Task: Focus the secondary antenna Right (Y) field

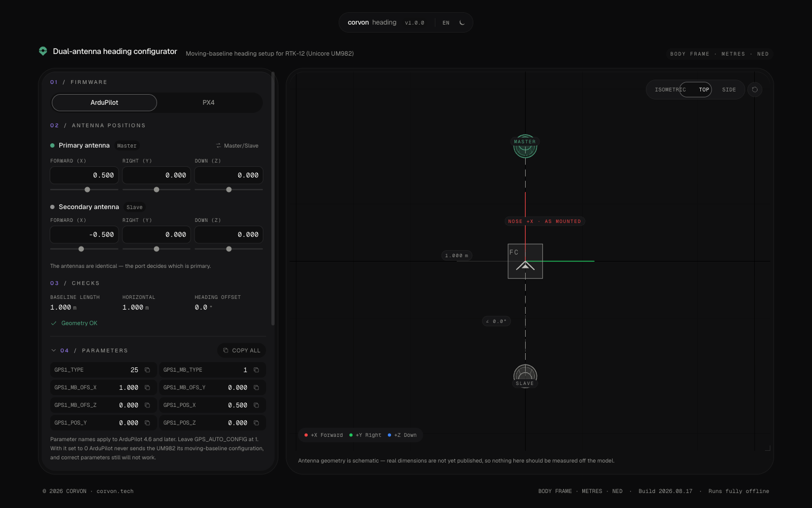Action: [157, 235]
